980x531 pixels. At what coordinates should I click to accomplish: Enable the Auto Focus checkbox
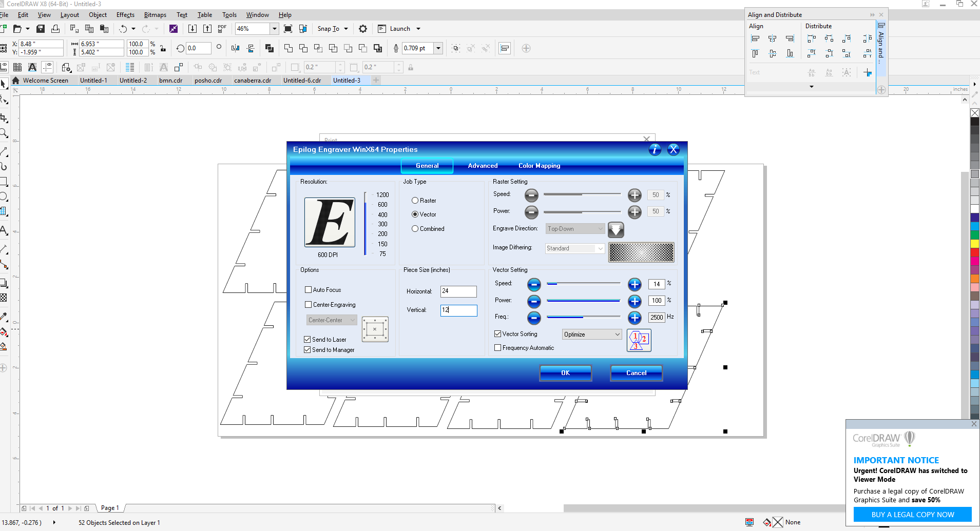[309, 290]
